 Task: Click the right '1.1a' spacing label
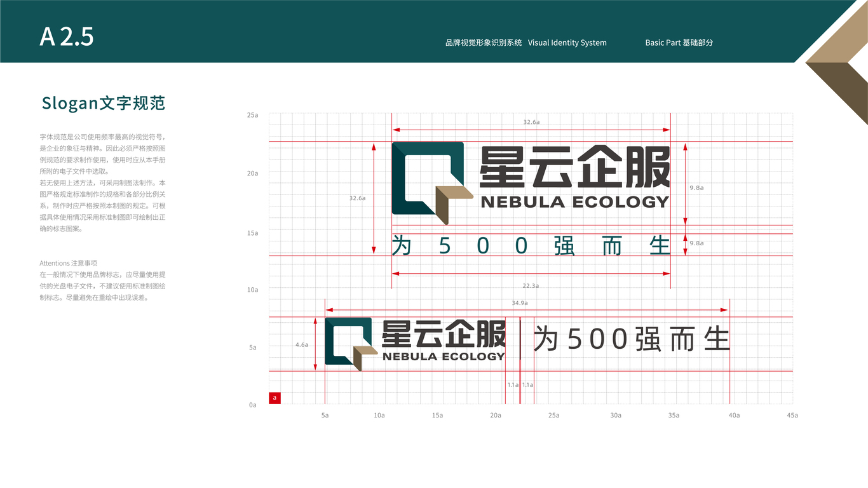(528, 385)
